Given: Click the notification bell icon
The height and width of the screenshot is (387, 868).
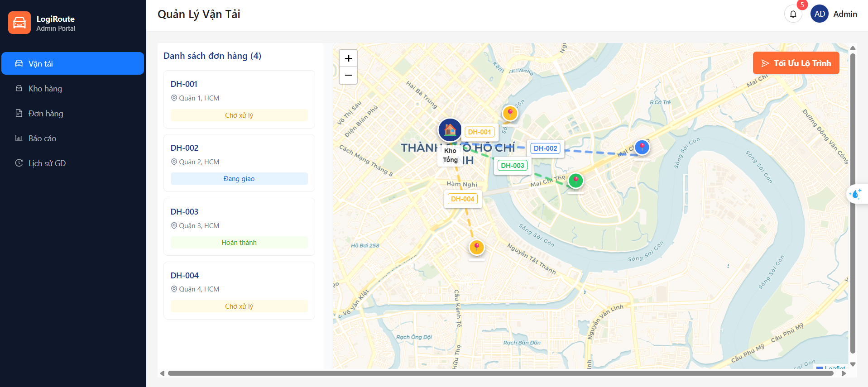Looking at the screenshot, I should click(x=793, y=14).
